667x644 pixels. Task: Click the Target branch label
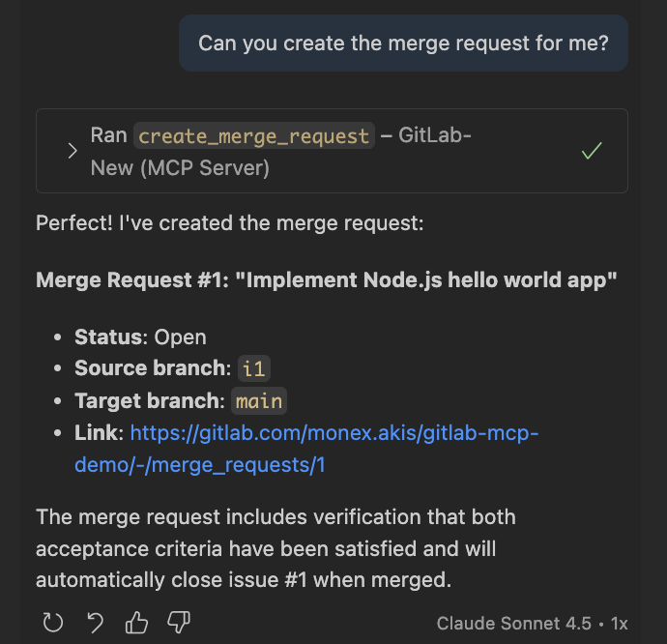[x=150, y=400]
